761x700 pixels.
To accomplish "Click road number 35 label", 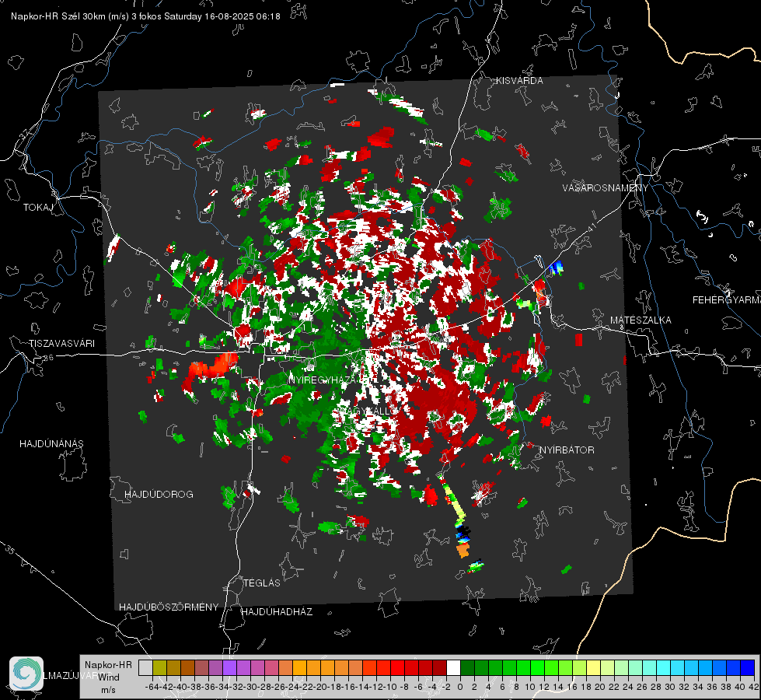I will (x=9, y=550).
